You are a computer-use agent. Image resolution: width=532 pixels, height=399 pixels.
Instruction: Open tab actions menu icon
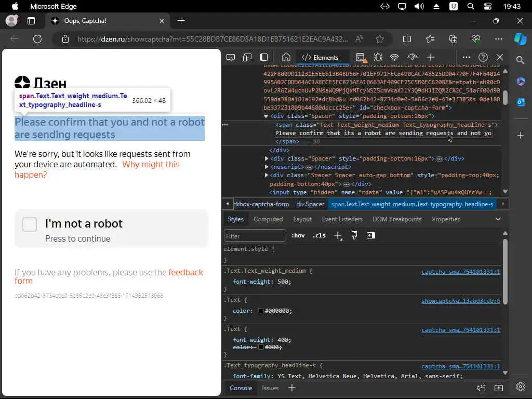pyautogui.click(x=31, y=21)
